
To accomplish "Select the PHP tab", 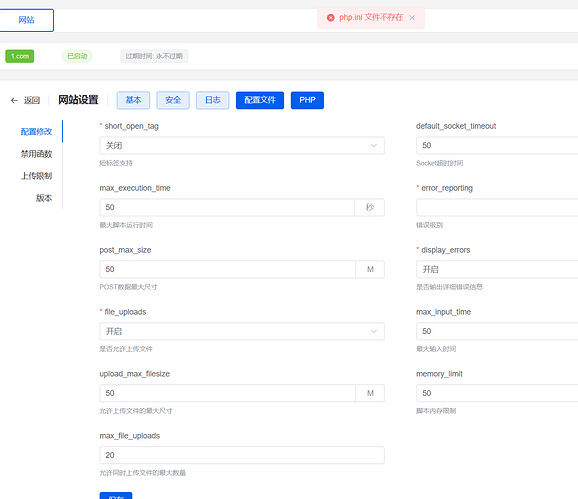I will pyautogui.click(x=307, y=100).
